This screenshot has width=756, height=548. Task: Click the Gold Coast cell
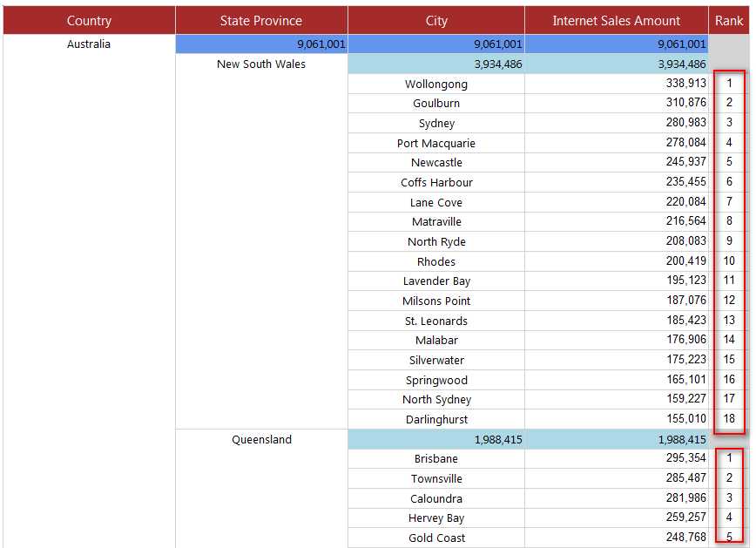pos(436,538)
